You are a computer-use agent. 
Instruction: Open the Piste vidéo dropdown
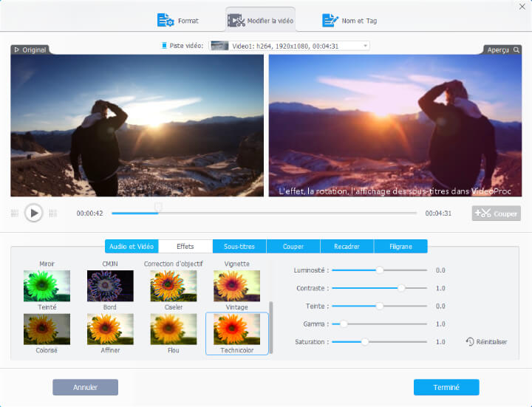[x=289, y=46]
